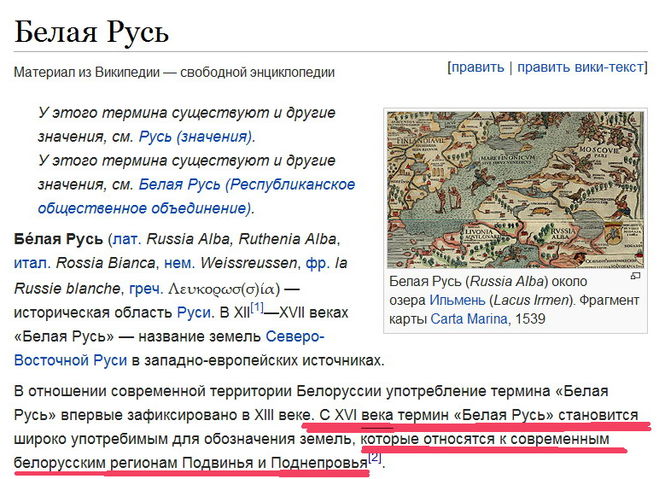Follow the 'Ильмень' lake link in caption
The image size is (659, 479).
point(459,300)
